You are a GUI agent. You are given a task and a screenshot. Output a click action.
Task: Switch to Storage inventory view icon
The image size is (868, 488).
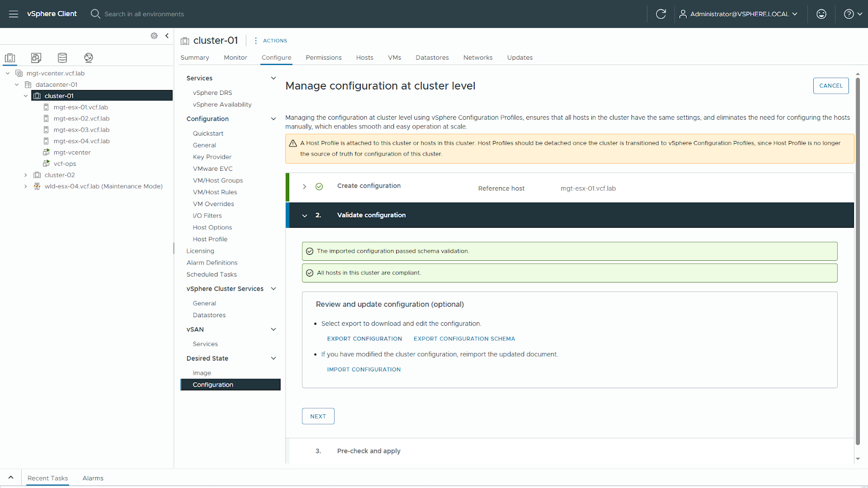[x=62, y=57]
